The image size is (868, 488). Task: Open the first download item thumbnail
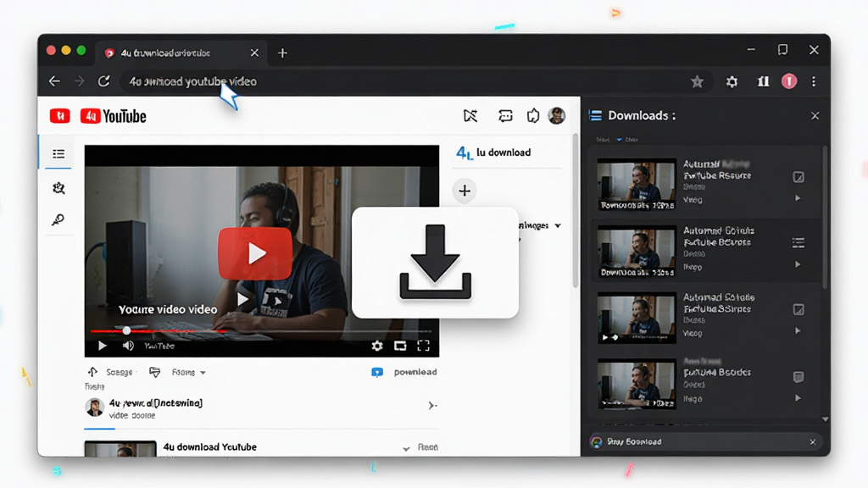637,184
